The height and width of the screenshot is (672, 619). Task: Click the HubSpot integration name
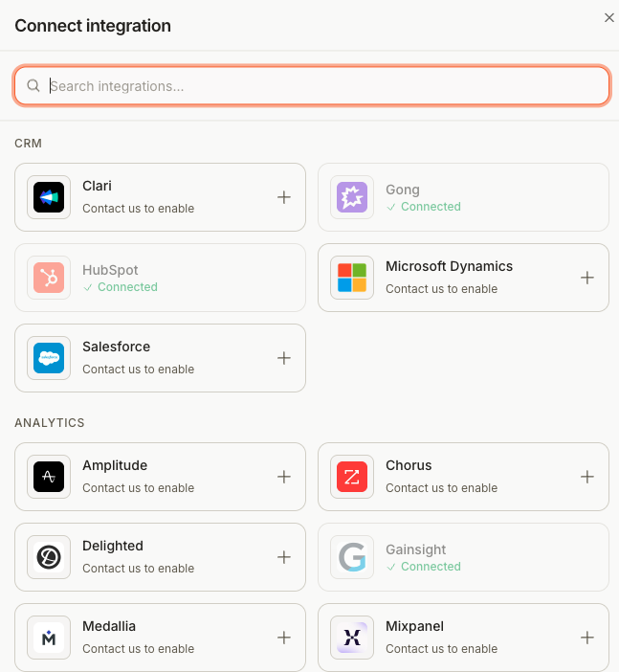pos(110,270)
